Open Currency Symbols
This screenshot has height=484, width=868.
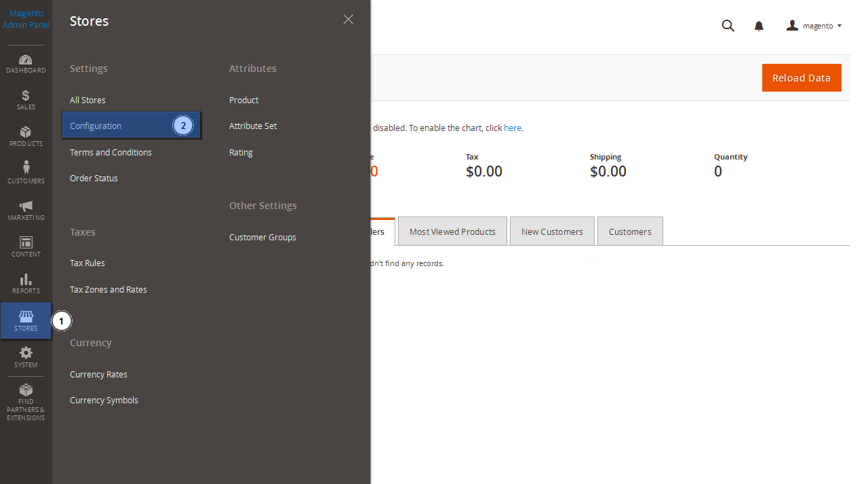point(104,400)
